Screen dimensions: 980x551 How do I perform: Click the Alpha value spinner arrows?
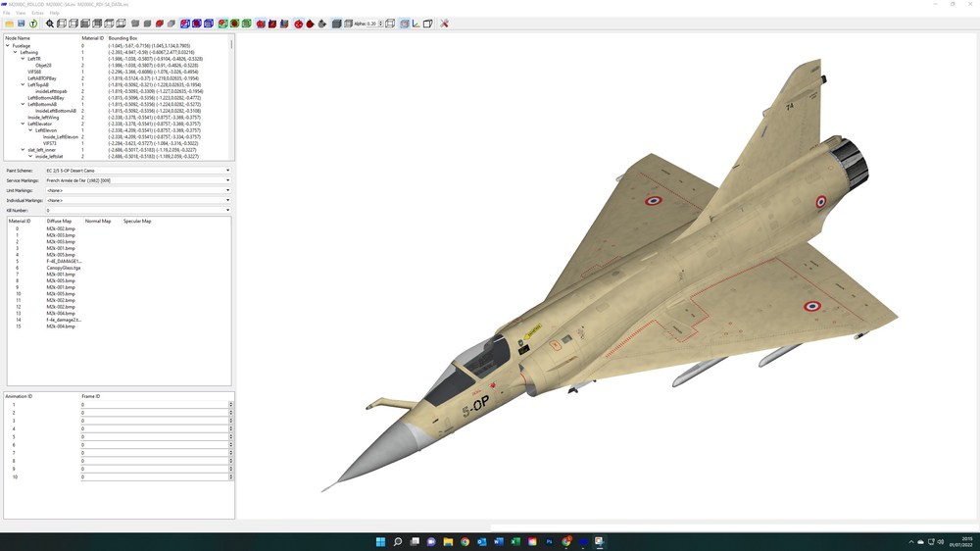click(x=380, y=24)
